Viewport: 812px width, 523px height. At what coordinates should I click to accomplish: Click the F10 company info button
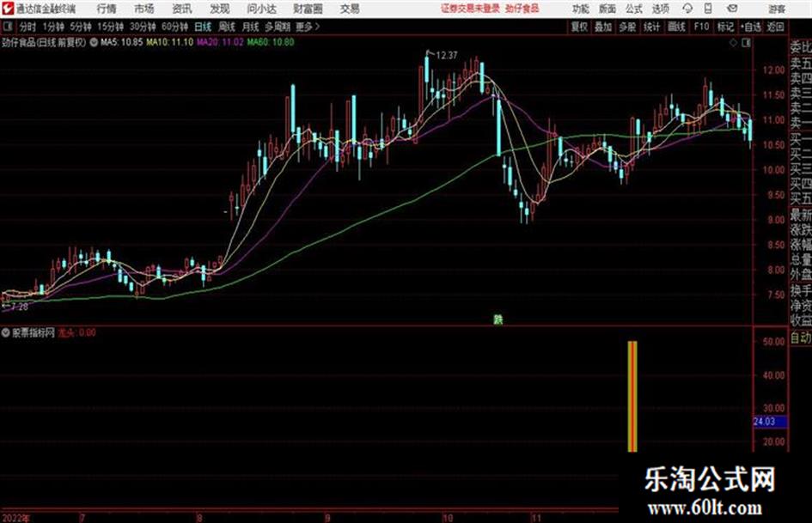[701, 27]
